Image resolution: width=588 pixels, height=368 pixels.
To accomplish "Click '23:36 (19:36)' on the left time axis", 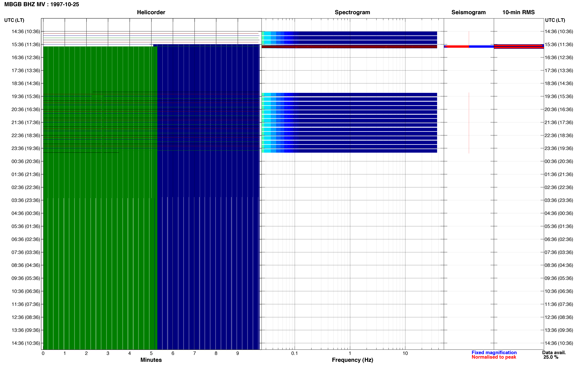I will click(26, 148).
